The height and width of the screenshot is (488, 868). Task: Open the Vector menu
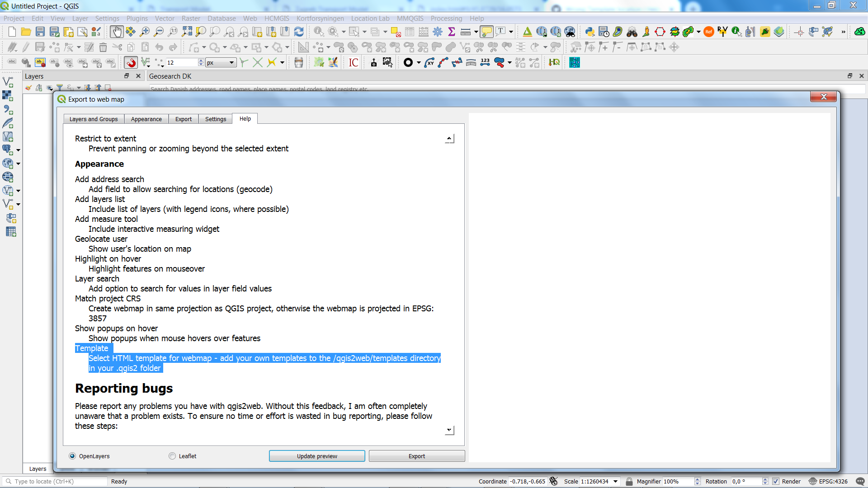coord(165,19)
